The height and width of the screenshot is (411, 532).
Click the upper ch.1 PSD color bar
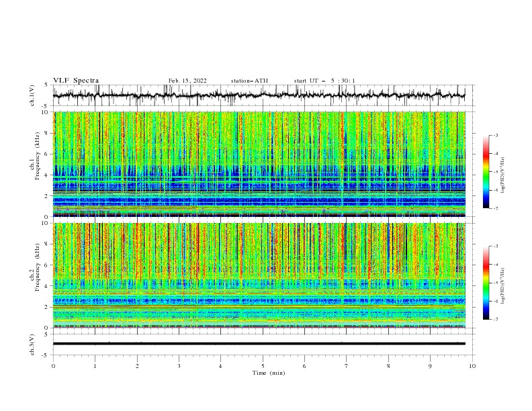pos(486,172)
